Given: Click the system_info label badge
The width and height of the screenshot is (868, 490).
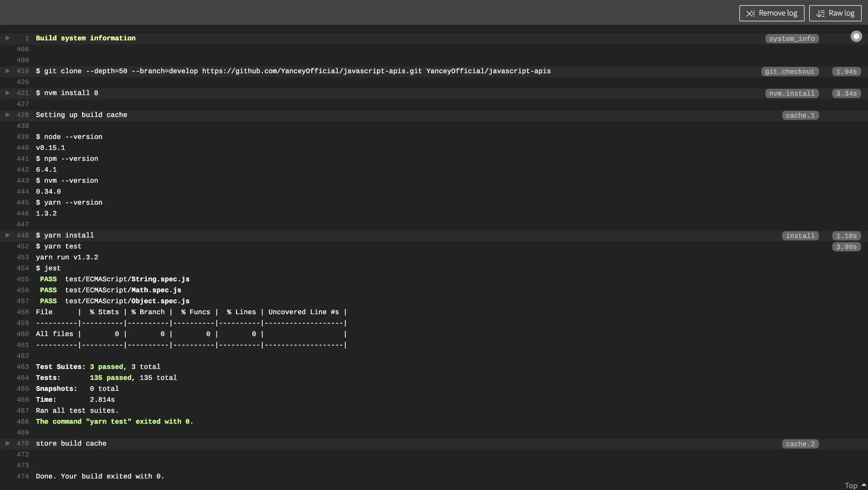Looking at the screenshot, I should click(792, 39).
